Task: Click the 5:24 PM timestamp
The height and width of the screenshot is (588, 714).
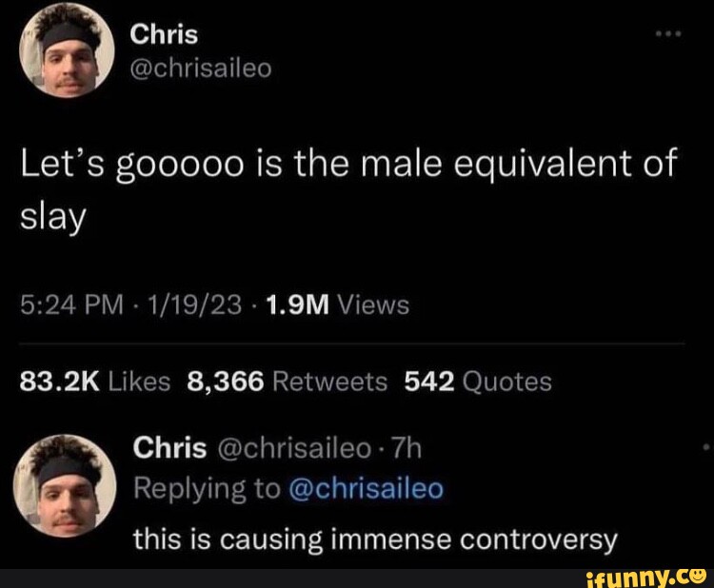Action: pyautogui.click(x=71, y=304)
